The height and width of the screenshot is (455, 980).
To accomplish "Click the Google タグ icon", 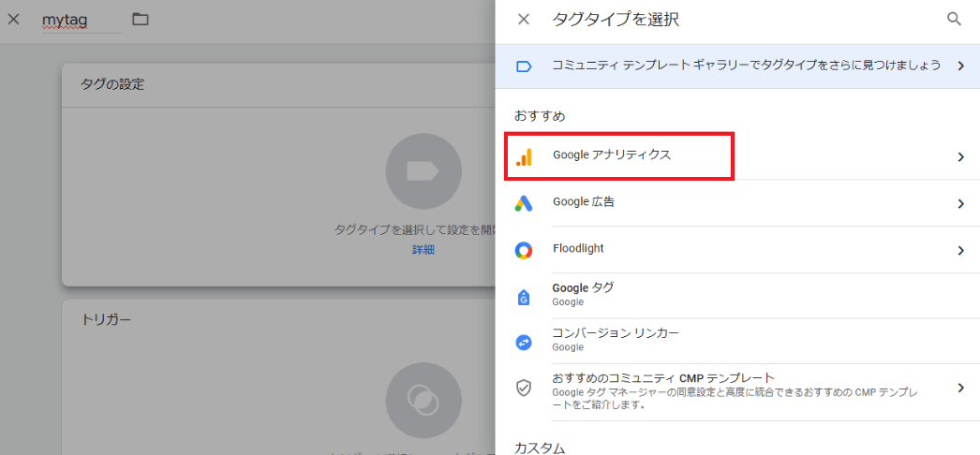I will coord(524,297).
